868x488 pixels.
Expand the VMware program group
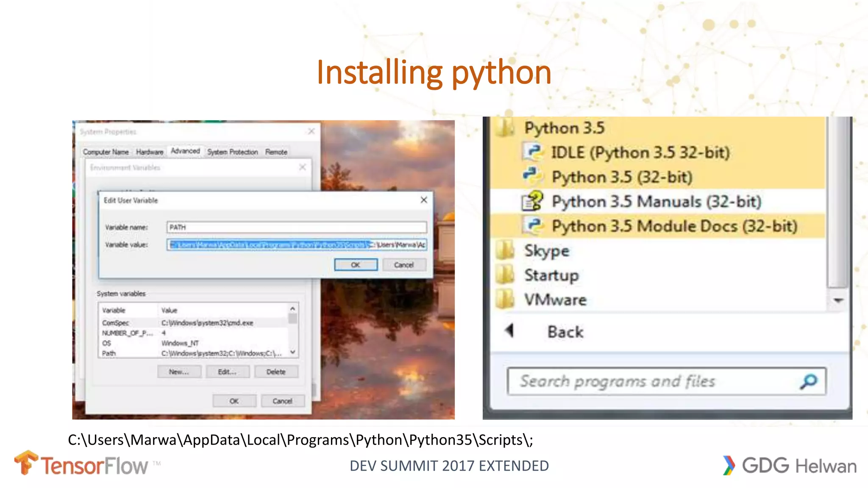555,300
